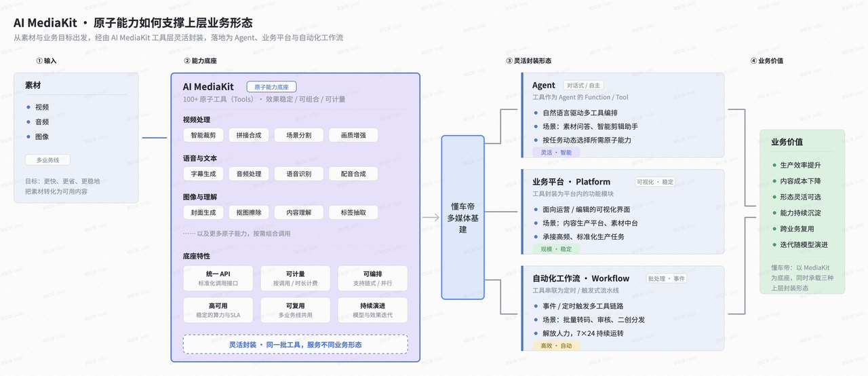Click the 自然语言驱动多工具编排 bullet
This screenshot has height=376, width=868.
[580, 113]
